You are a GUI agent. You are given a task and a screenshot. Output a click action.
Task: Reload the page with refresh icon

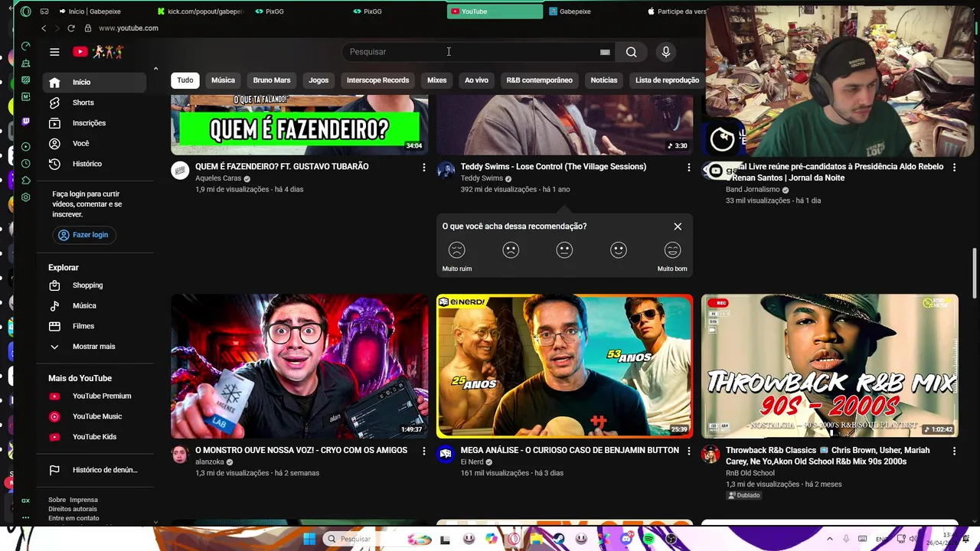[x=71, y=28]
